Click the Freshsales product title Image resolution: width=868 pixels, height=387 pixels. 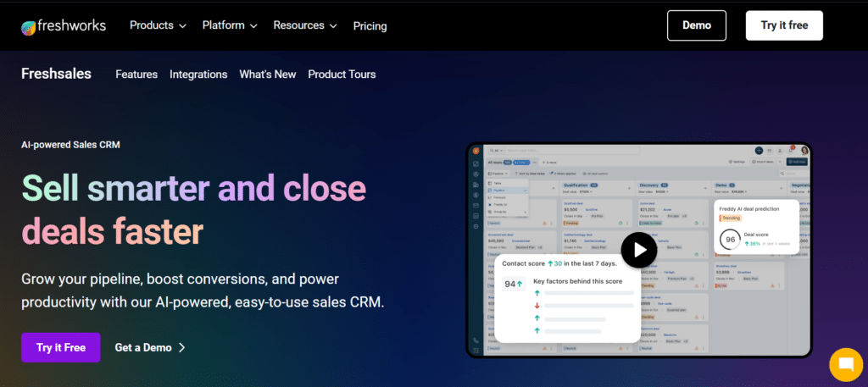click(x=56, y=74)
